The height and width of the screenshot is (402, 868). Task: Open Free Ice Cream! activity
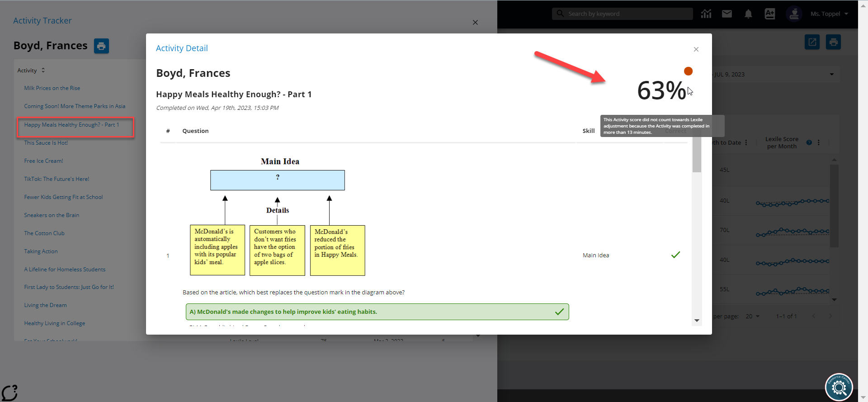coord(43,161)
